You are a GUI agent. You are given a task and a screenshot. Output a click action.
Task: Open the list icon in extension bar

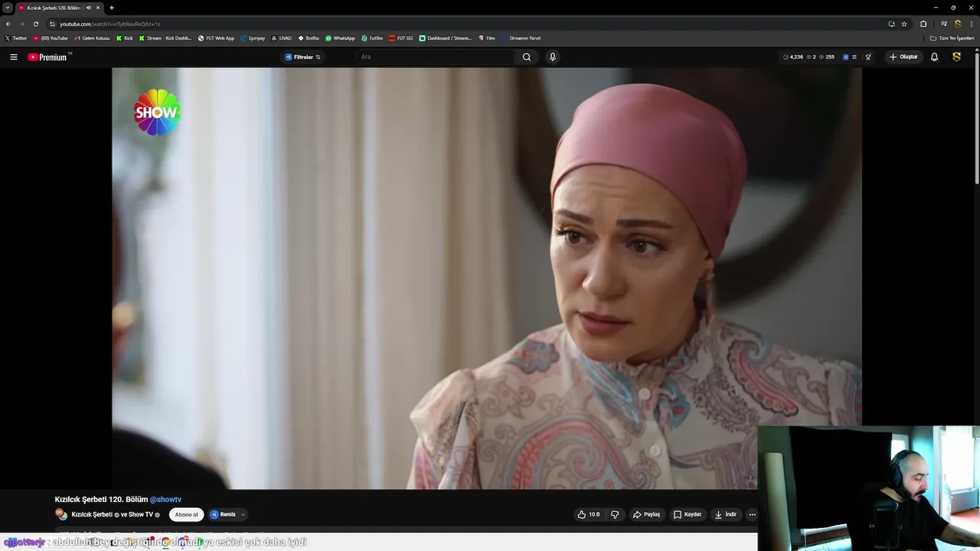(854, 57)
